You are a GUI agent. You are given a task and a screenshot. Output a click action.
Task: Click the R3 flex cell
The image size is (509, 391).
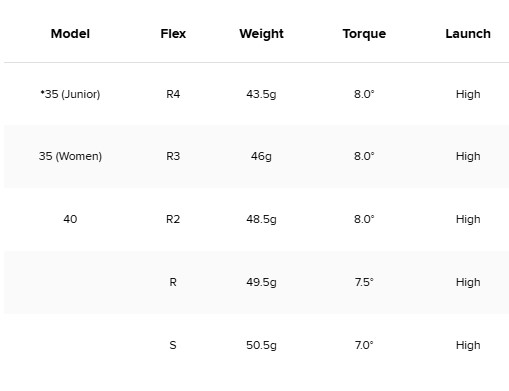coord(173,156)
